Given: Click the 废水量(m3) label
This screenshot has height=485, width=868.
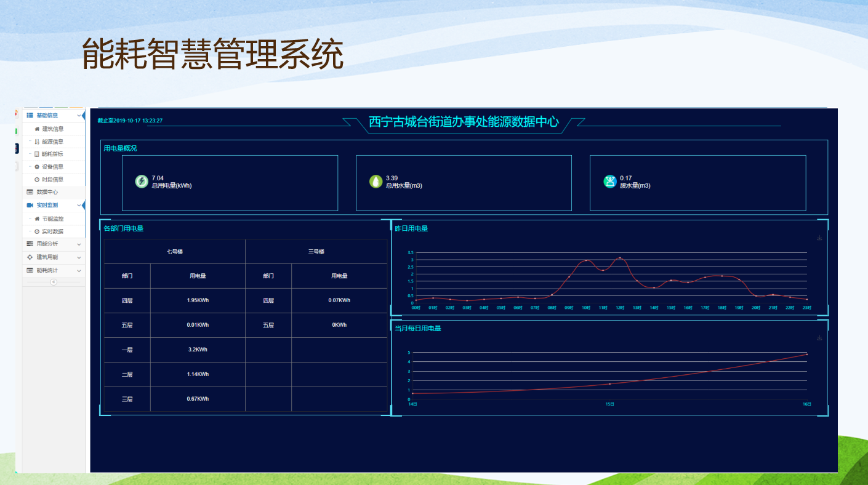Looking at the screenshot, I should coord(635,185).
